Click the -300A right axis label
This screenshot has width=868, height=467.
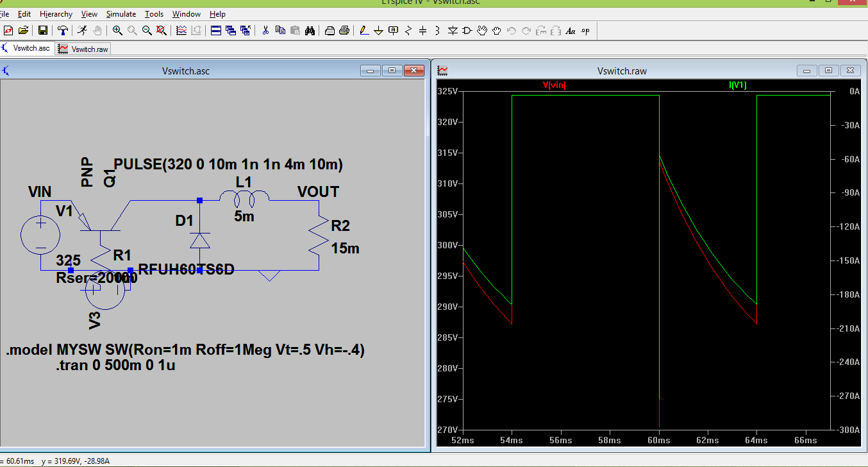point(847,430)
